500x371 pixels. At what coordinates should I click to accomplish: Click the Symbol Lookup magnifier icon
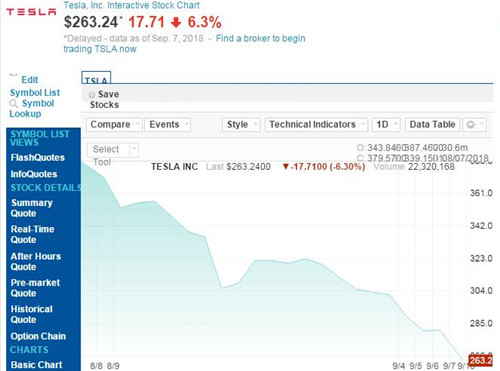pos(14,104)
